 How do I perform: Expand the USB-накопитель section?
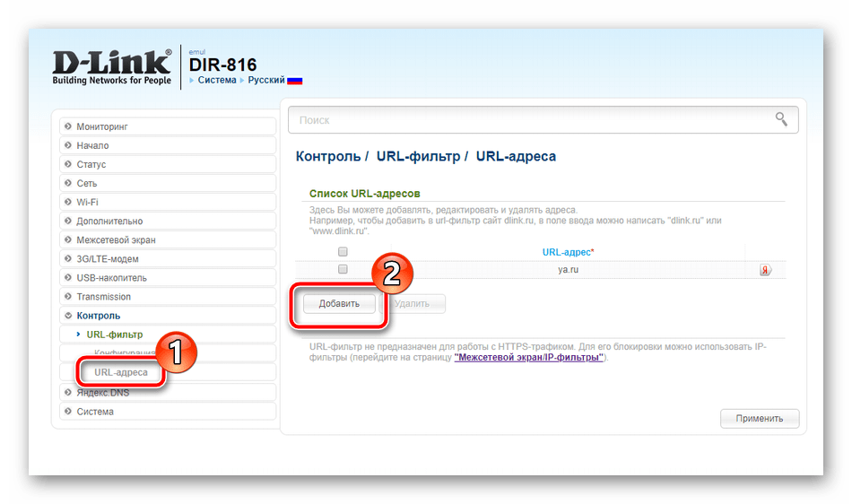(x=168, y=277)
